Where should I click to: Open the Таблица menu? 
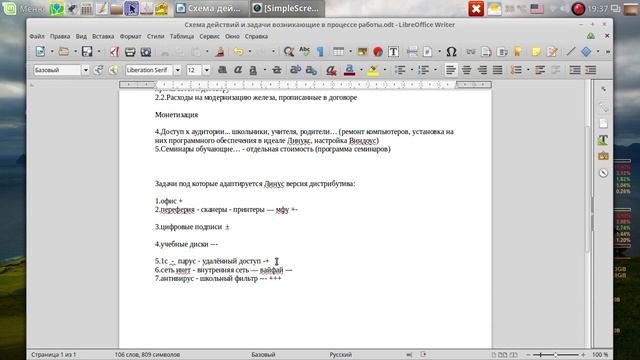182,36
